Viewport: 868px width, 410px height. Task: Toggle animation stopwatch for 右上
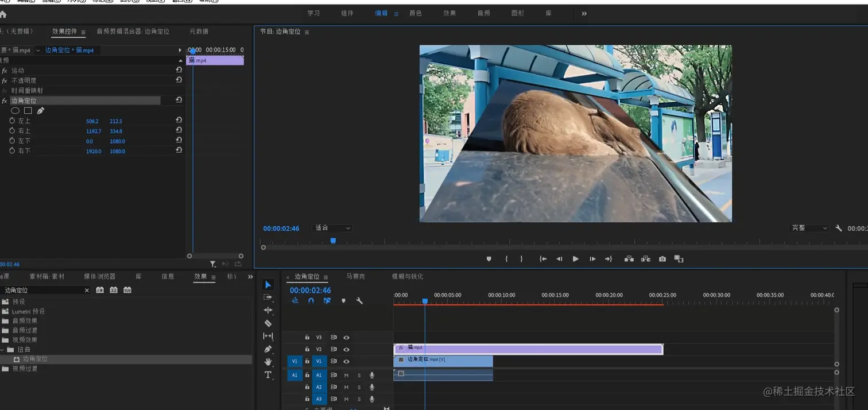(12, 131)
